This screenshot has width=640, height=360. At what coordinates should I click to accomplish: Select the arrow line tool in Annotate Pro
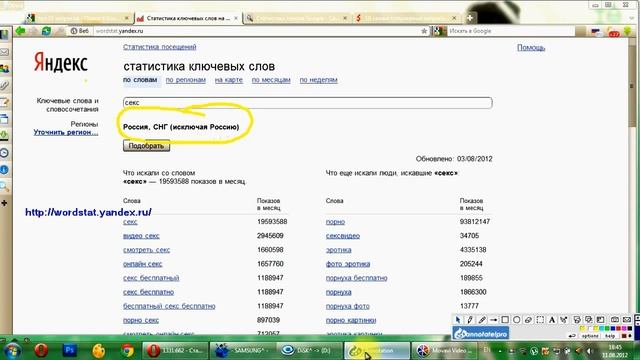(493, 320)
